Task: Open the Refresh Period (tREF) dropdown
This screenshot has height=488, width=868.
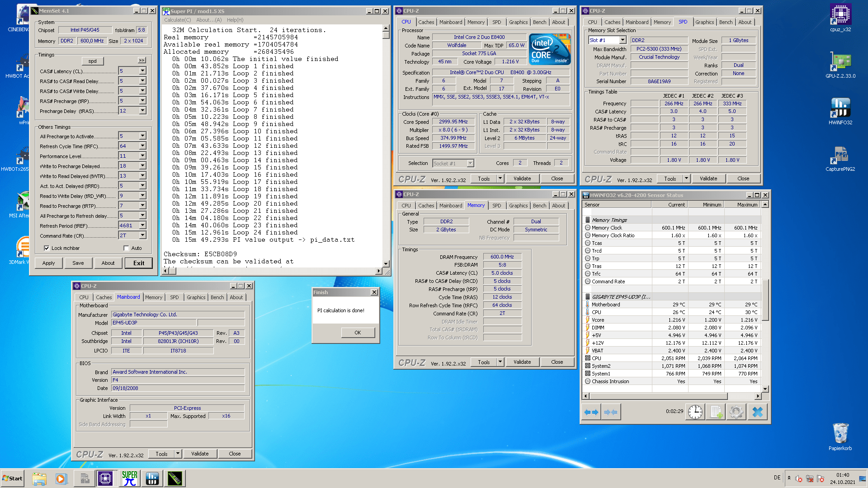Action: [142, 225]
